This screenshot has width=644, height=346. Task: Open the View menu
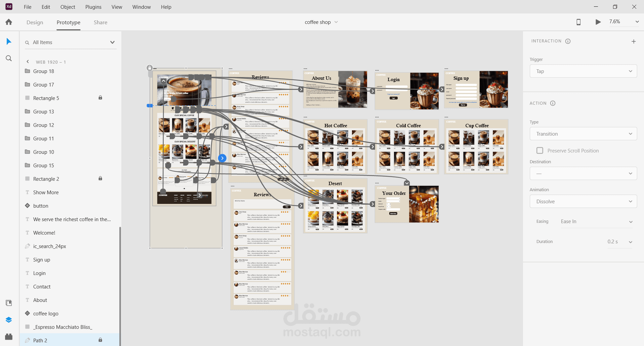(x=117, y=7)
